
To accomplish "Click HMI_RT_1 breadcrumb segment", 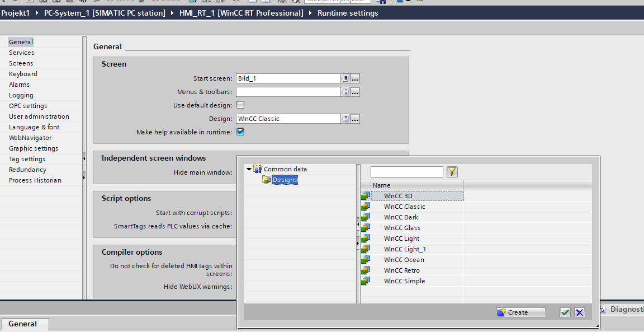I will (241, 13).
